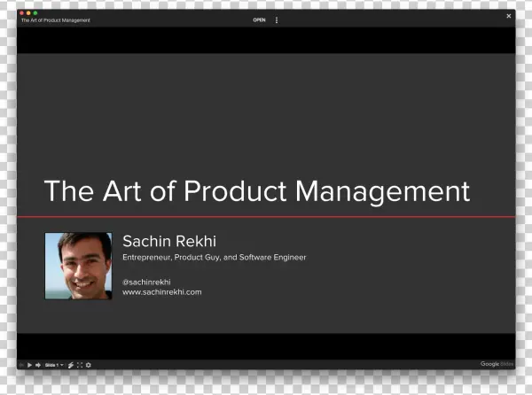Click the 'Sachin Rekhi' name text
This screenshot has width=532, height=395.
[x=168, y=241]
